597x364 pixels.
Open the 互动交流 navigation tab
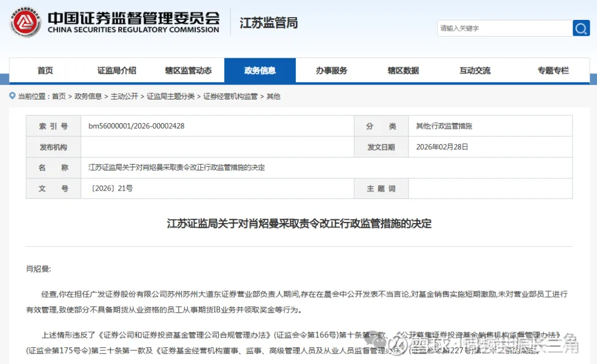(x=475, y=70)
